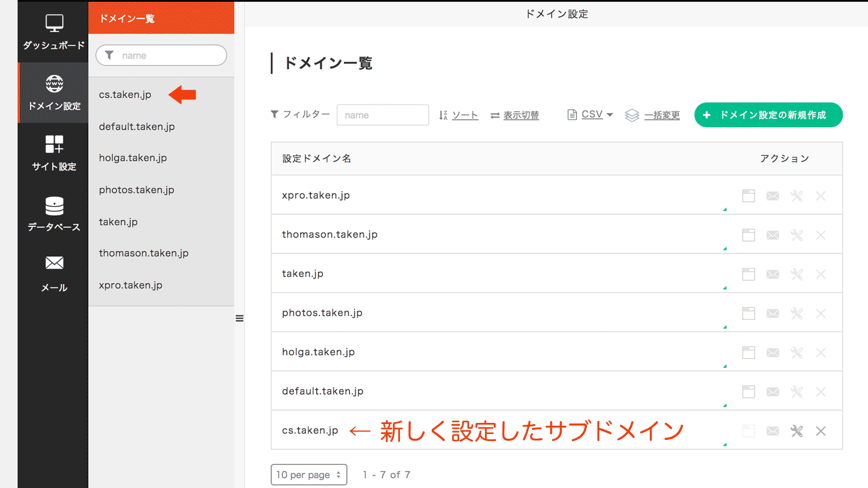Select thomason.taken.jp in the sidebar list
The height and width of the screenshot is (488, 868).
(x=144, y=253)
